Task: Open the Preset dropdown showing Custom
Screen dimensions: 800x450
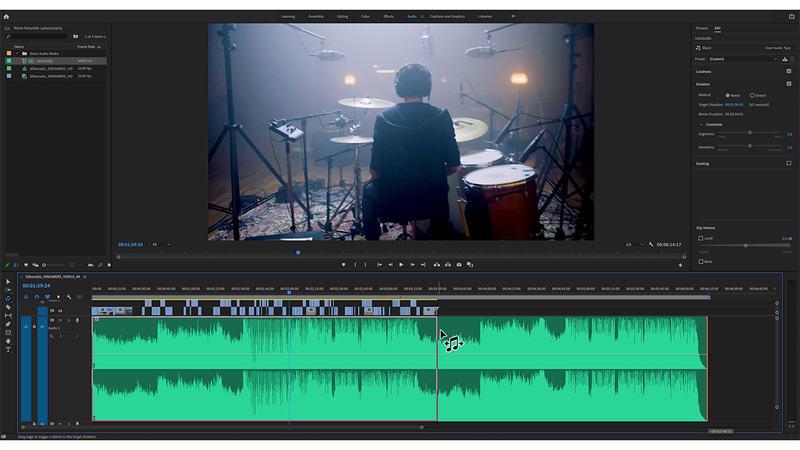Action: (x=743, y=59)
